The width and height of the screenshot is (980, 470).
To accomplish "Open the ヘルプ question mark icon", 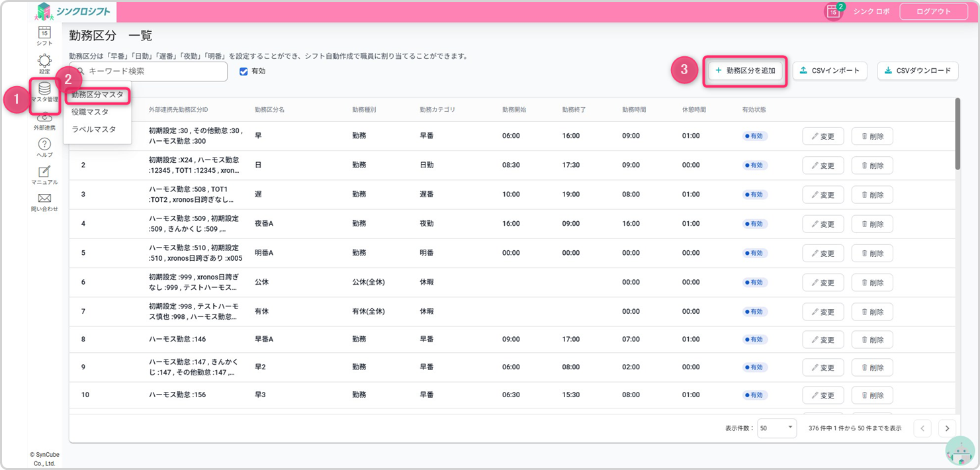I will [x=44, y=144].
